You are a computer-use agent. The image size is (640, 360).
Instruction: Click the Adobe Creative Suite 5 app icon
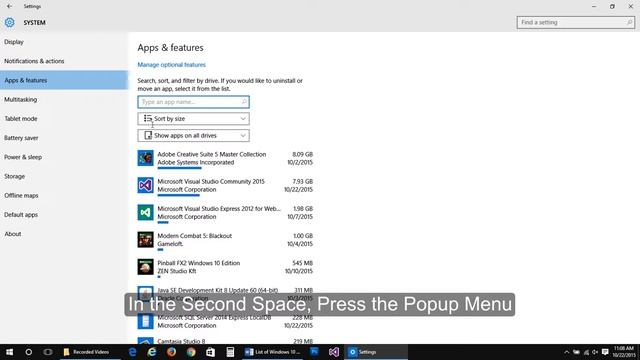pos(145,158)
